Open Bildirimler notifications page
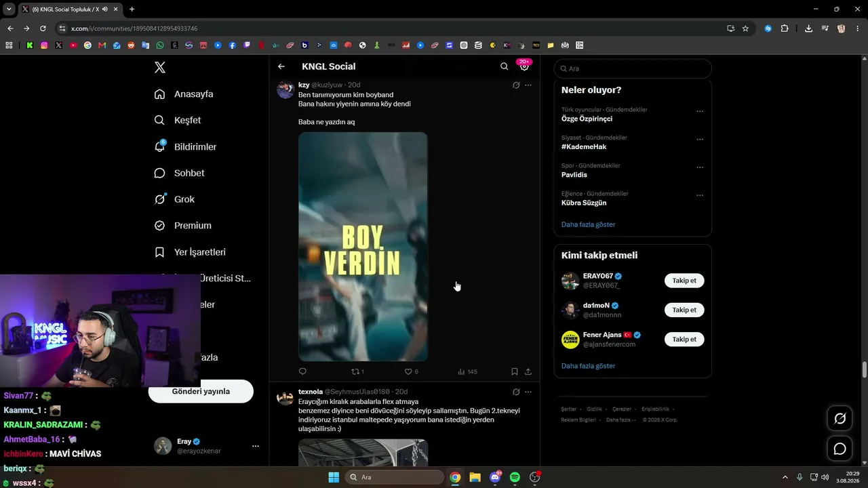The image size is (868, 488). pos(186,146)
